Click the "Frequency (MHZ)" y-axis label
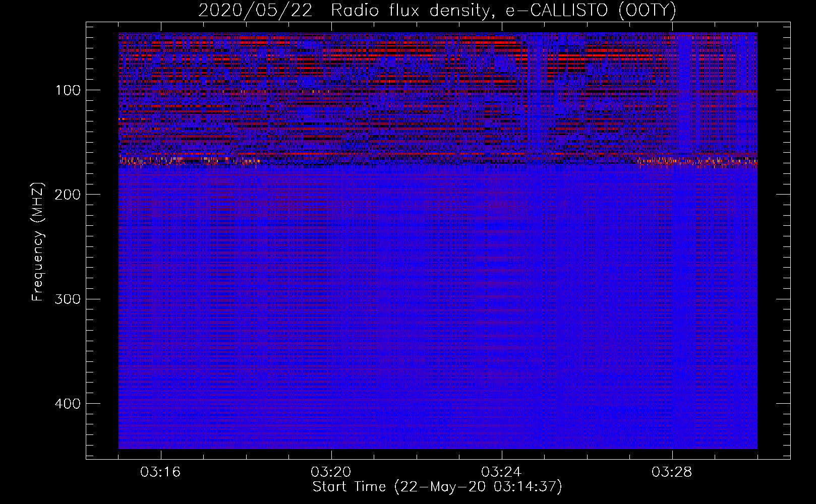 [x=38, y=241]
